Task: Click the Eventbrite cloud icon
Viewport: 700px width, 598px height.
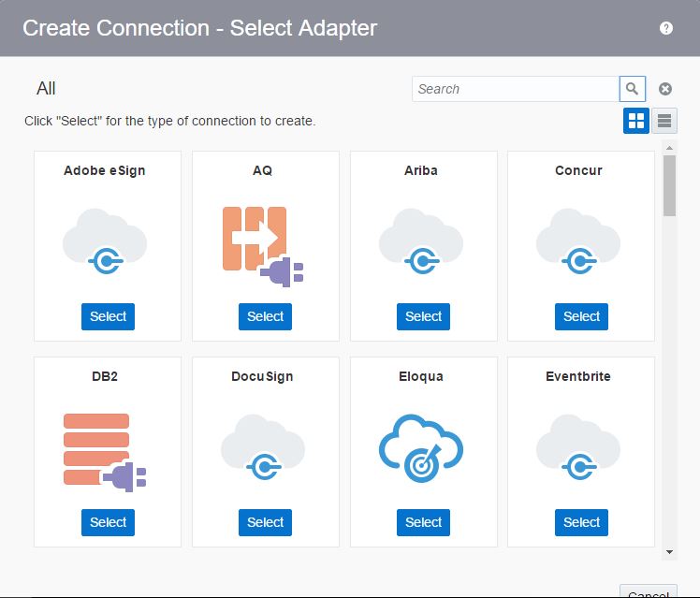Action: tap(578, 447)
